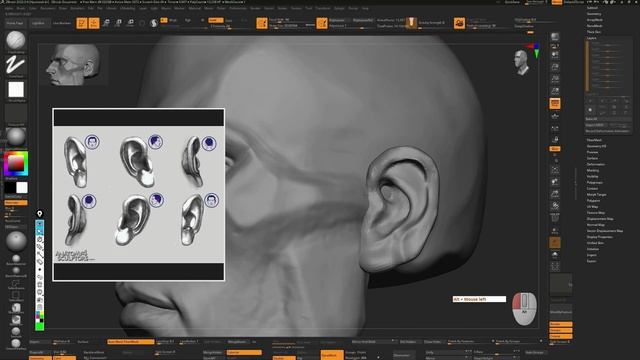
Task: Toggle Perspective view button
Action: tap(555, 104)
